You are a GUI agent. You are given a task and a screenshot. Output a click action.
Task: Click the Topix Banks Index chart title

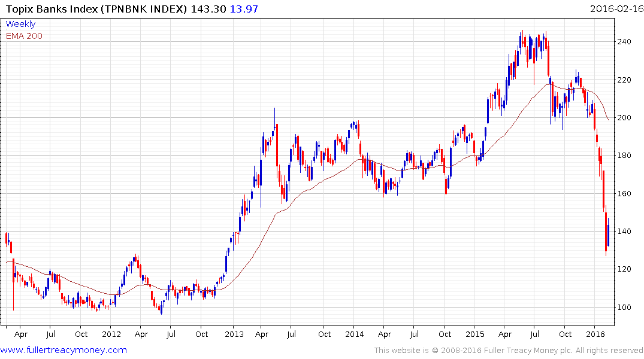pyautogui.click(x=96, y=8)
